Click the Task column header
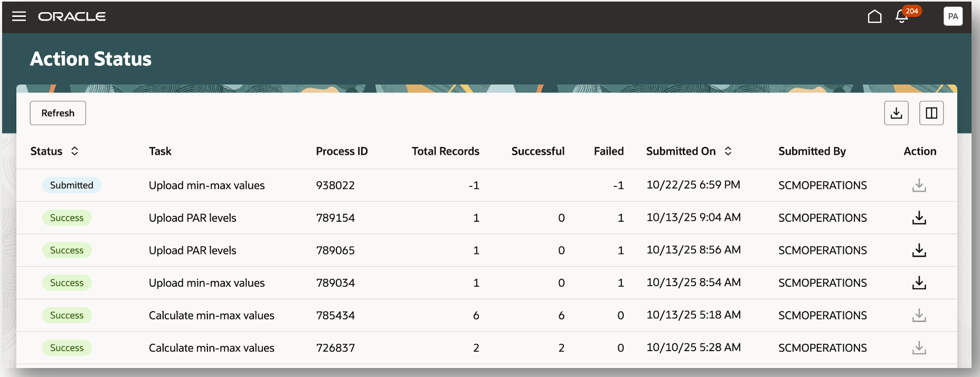Screen dimensions: 980x377 (x=160, y=151)
